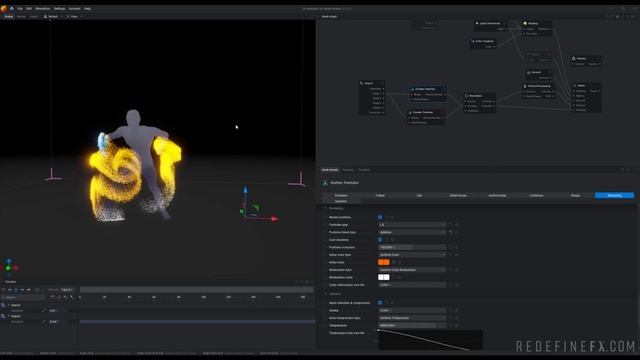Open the Help menu
640x360 pixels.
pyautogui.click(x=87, y=9)
